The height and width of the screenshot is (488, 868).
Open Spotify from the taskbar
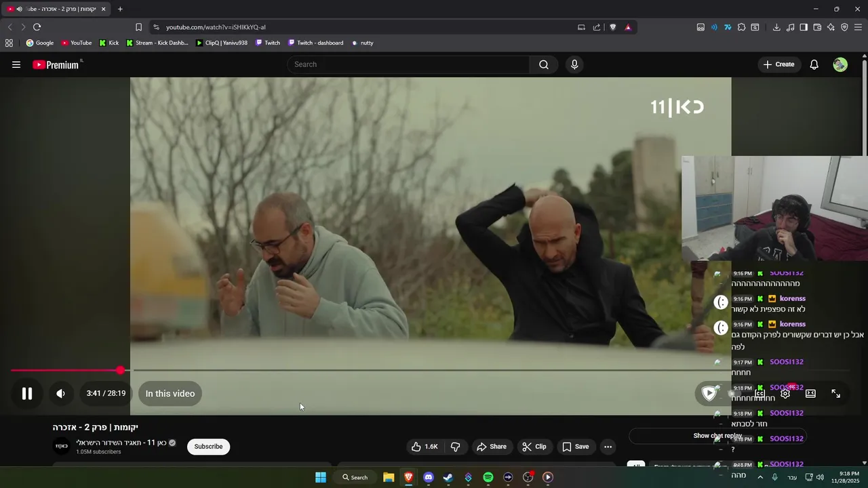(488, 477)
